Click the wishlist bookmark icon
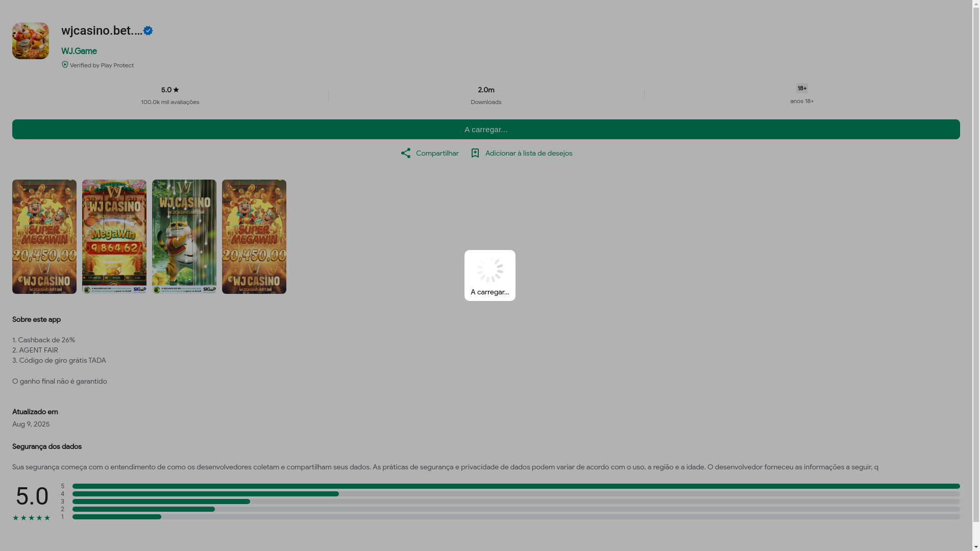This screenshot has height=551, width=980. 475,153
